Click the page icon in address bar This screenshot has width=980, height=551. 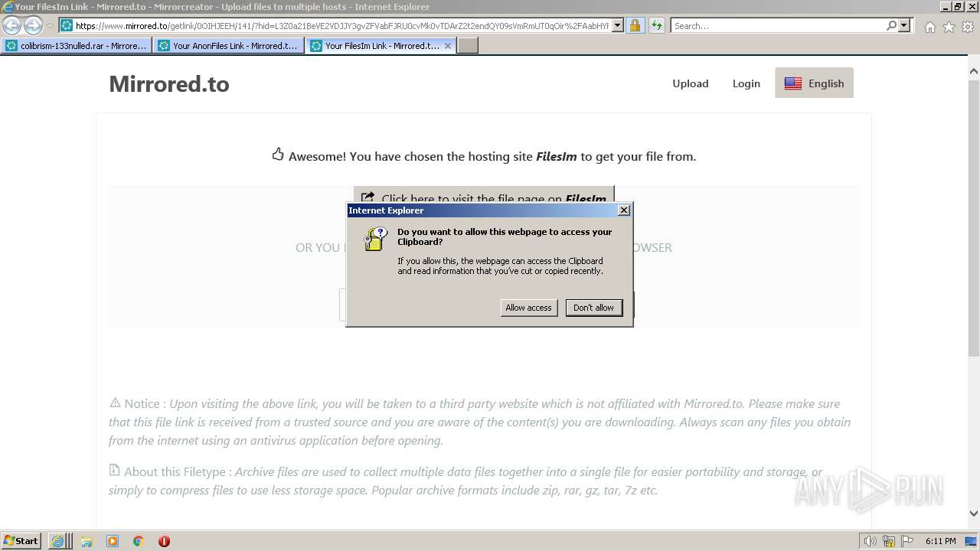coord(67,25)
